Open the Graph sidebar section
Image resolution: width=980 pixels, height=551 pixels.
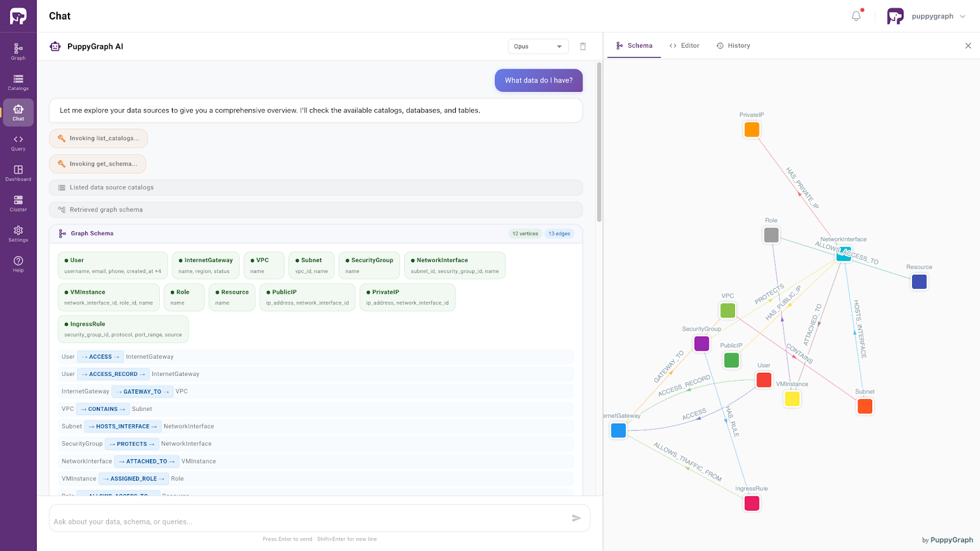click(18, 51)
